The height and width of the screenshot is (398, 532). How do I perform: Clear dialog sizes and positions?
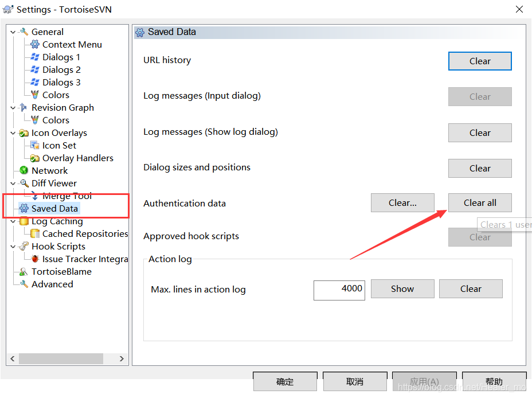pyautogui.click(x=480, y=168)
